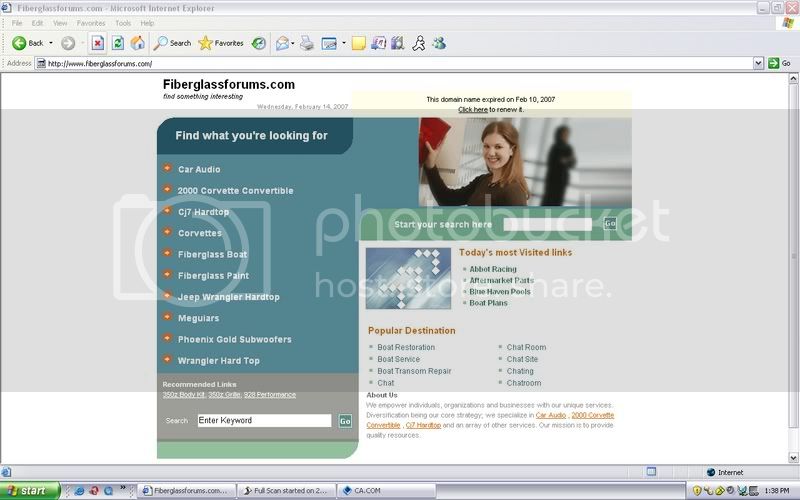
Task: Open the Boat Restoration link
Action: point(406,347)
